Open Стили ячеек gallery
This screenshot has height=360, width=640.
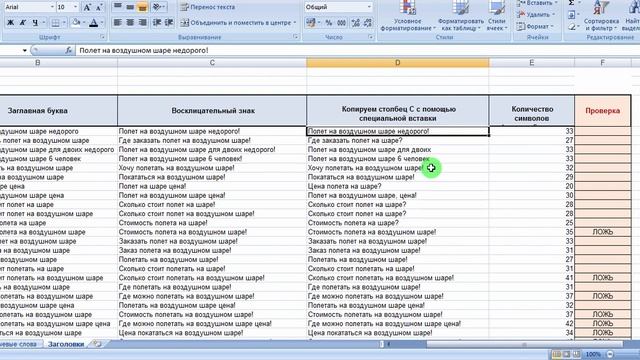(x=497, y=16)
